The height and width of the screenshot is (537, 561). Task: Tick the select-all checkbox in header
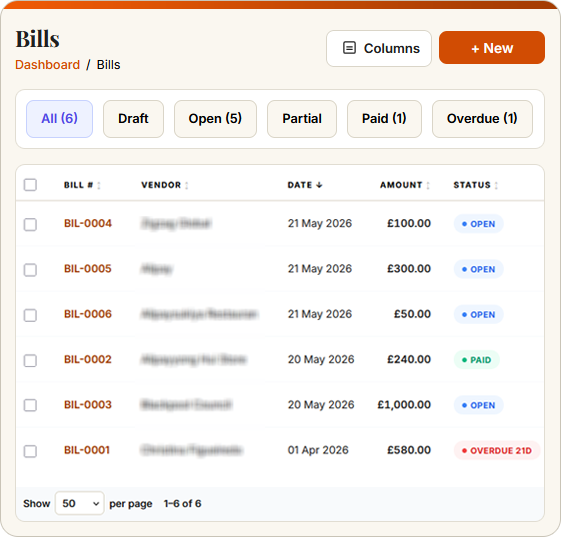(x=30, y=185)
